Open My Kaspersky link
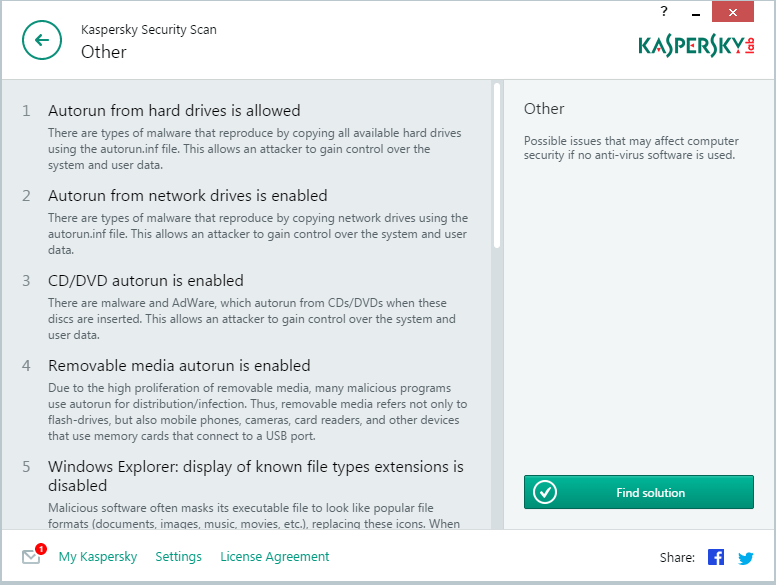Image resolution: width=776 pixels, height=585 pixels. pos(98,557)
